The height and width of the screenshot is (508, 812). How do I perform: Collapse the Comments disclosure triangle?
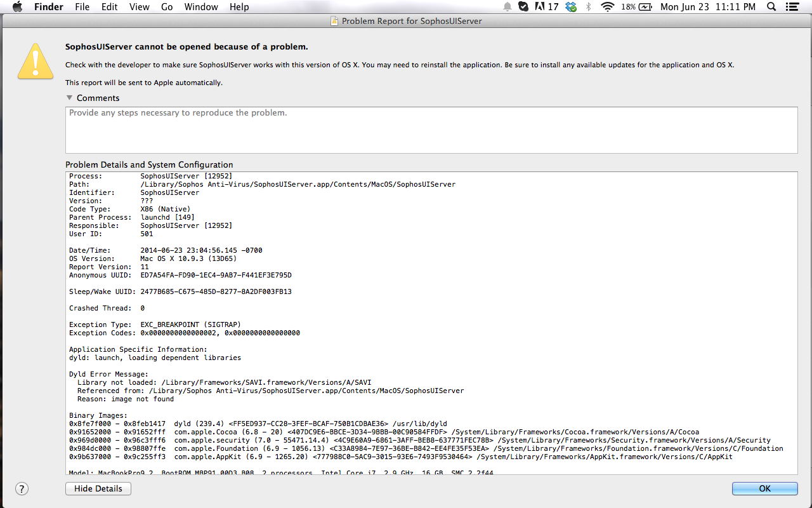click(69, 98)
